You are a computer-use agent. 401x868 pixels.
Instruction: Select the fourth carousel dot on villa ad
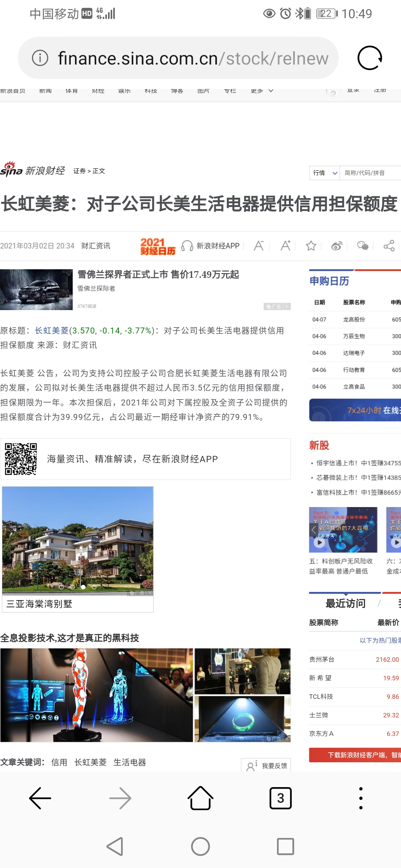[94, 587]
